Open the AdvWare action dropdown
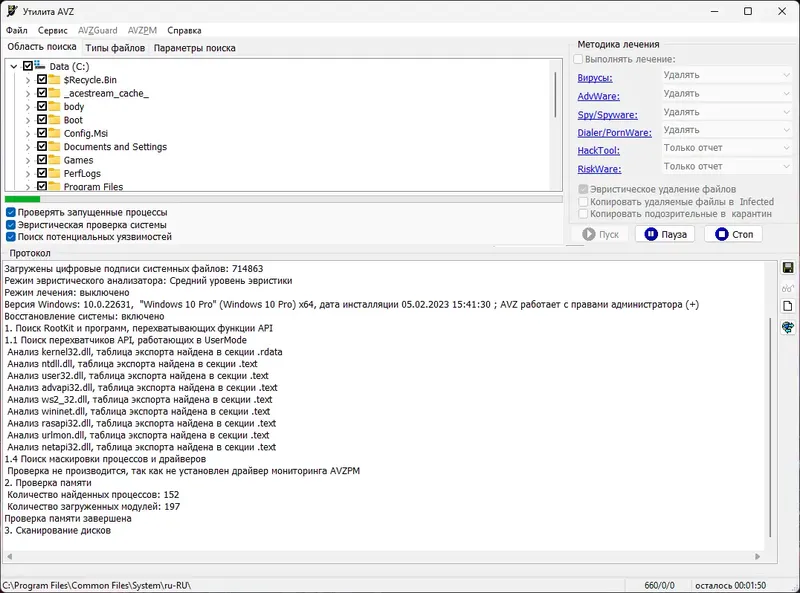Image resolution: width=800 pixels, height=593 pixels. tap(727, 93)
